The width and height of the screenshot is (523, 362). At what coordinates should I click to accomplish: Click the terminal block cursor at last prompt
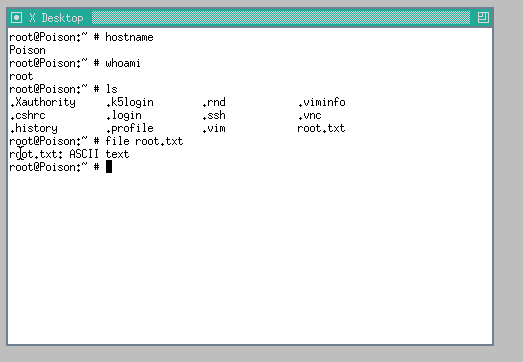click(109, 167)
